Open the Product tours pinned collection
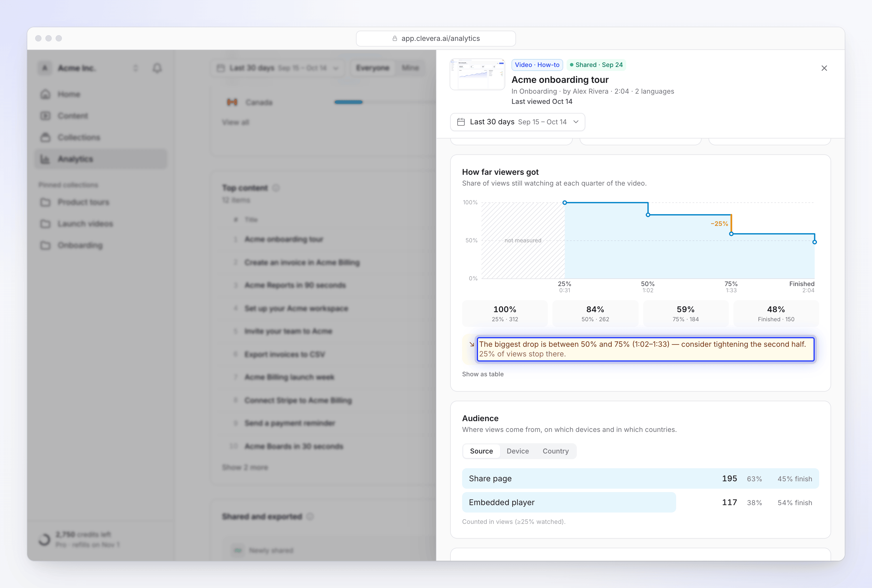Image resolution: width=872 pixels, height=588 pixels. pyautogui.click(x=101, y=202)
